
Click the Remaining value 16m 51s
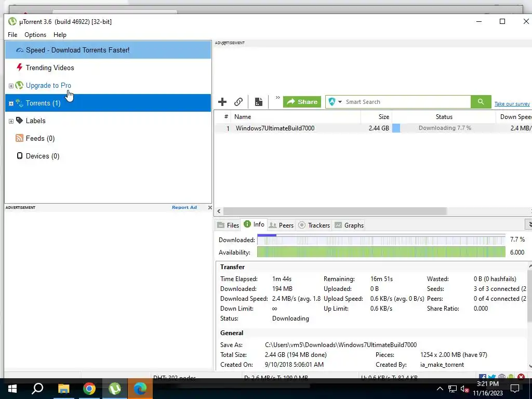pos(381,279)
